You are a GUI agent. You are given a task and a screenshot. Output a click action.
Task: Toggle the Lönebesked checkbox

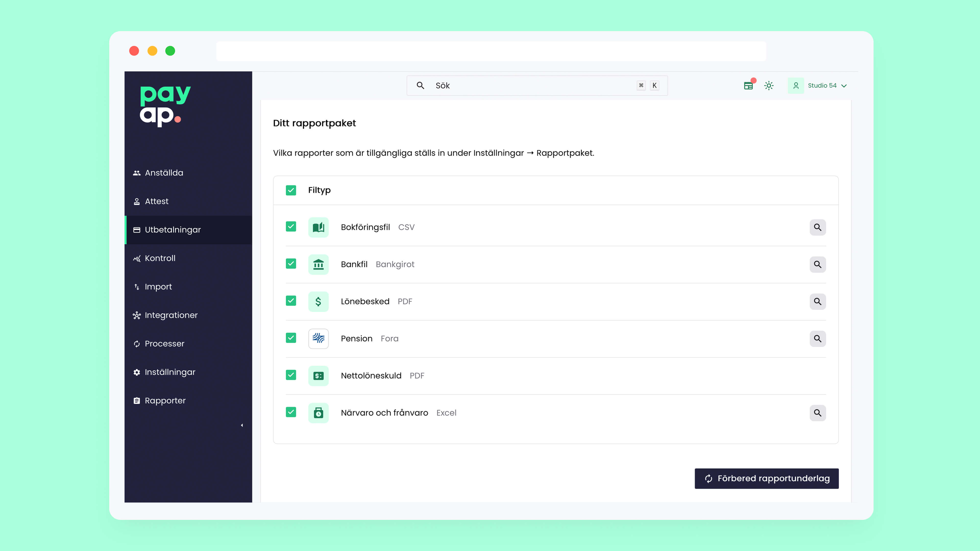click(x=291, y=301)
